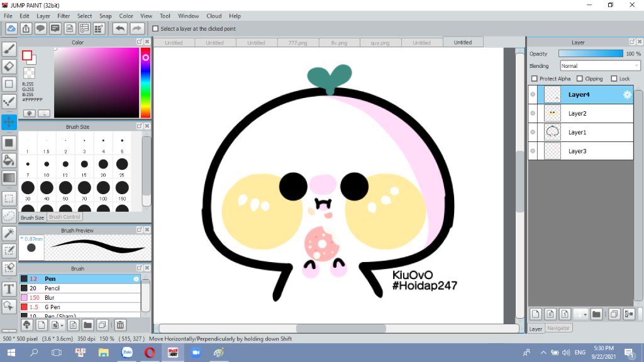Switch to the Brush Control tab
The width and height of the screenshot is (644, 362).
point(65,217)
